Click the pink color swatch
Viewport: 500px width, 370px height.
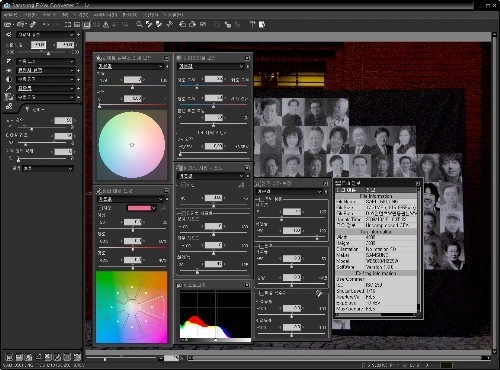point(139,208)
